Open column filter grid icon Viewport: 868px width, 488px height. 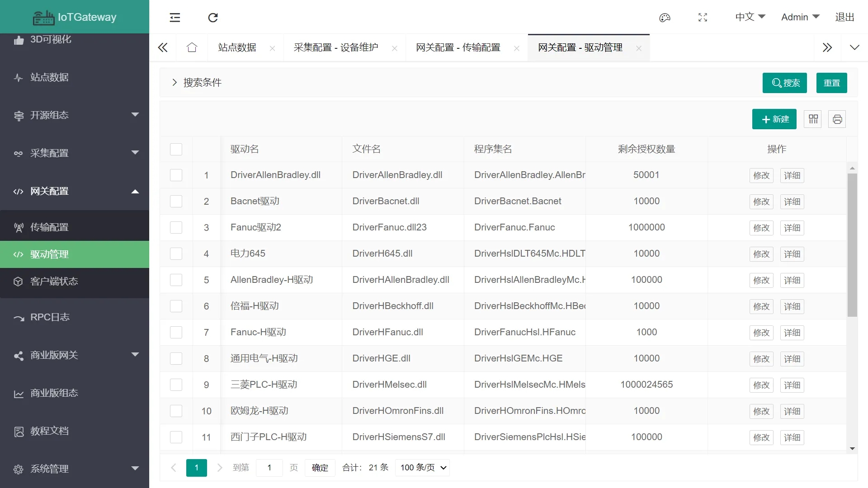pos(813,119)
